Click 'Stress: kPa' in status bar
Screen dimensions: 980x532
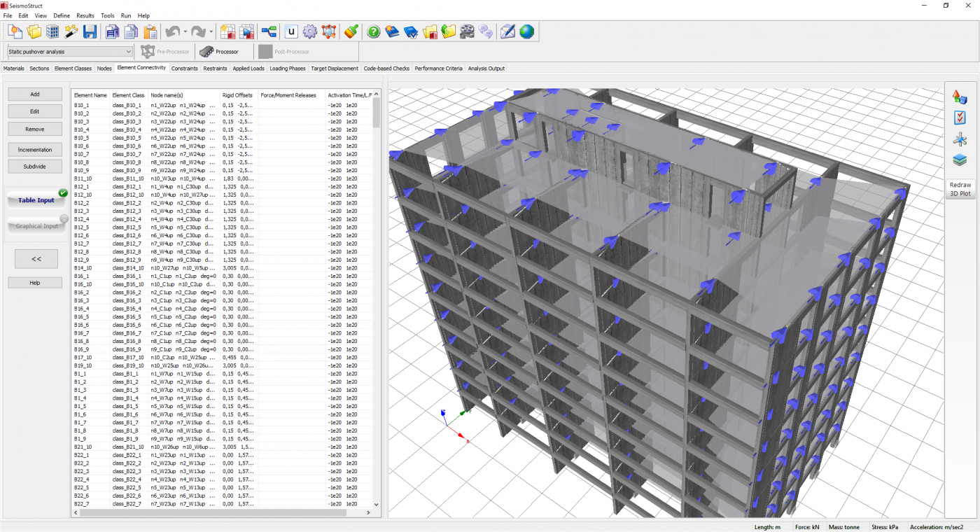tap(884, 526)
